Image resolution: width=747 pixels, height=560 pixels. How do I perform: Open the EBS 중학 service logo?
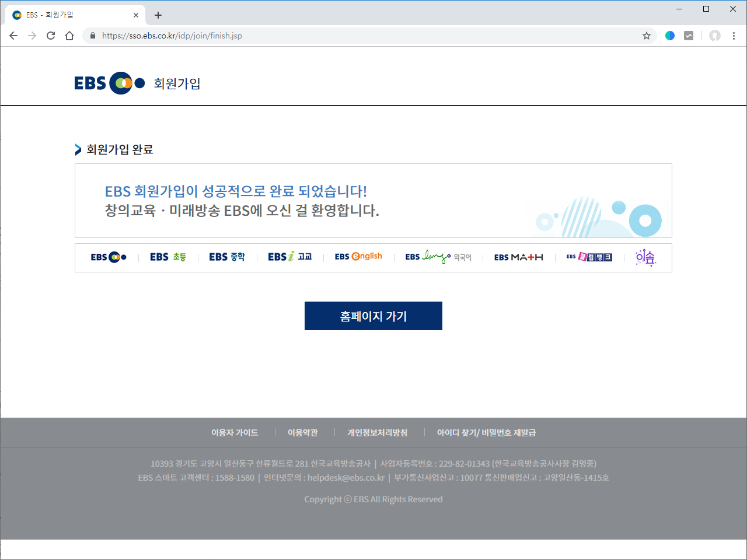[227, 257]
